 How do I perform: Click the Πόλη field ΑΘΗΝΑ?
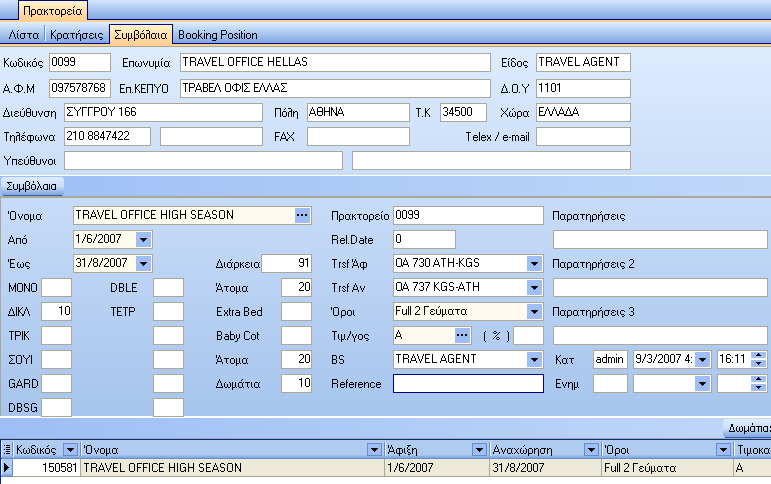(x=358, y=113)
